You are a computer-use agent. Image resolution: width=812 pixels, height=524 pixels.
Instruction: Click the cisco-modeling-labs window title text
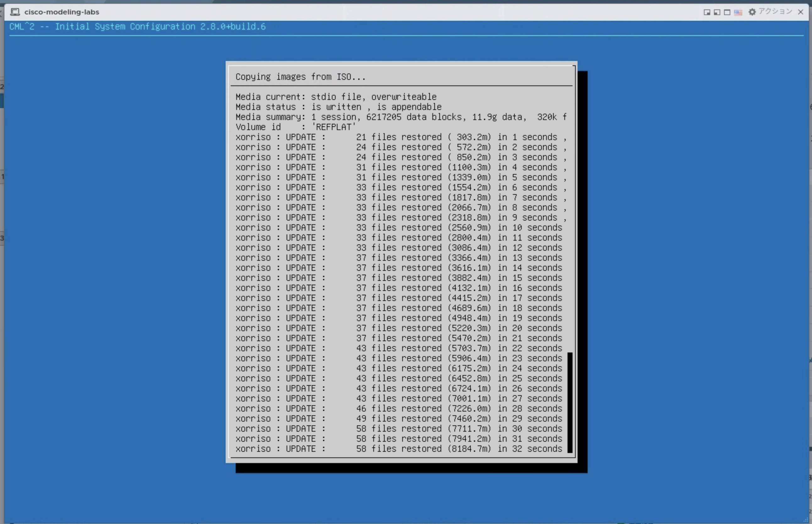62,12
